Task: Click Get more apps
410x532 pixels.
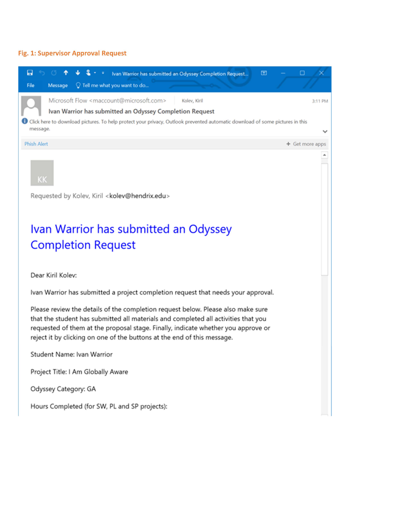Action: pyautogui.click(x=309, y=144)
